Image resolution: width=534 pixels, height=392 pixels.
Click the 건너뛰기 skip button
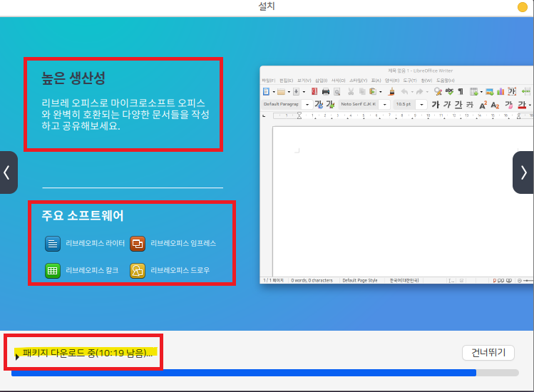pyautogui.click(x=488, y=353)
